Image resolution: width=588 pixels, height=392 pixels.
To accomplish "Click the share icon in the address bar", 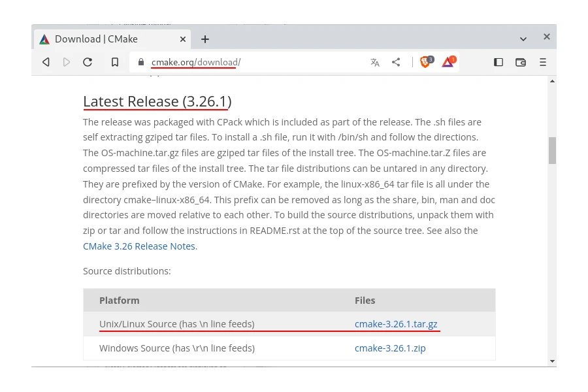I will [396, 62].
